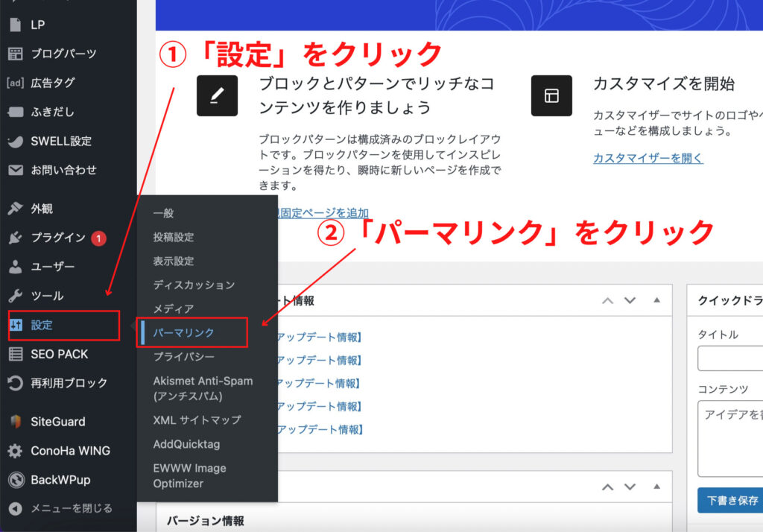Screen dimensions: 763x532
Task: Click the LP page icon in sidebar
Action: [16, 25]
